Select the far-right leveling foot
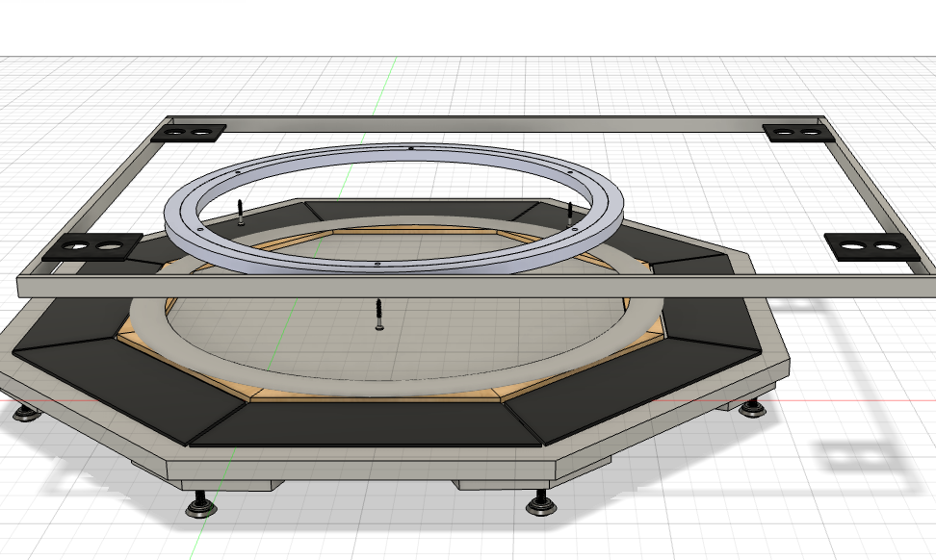The width and height of the screenshot is (936, 560). click(x=752, y=410)
